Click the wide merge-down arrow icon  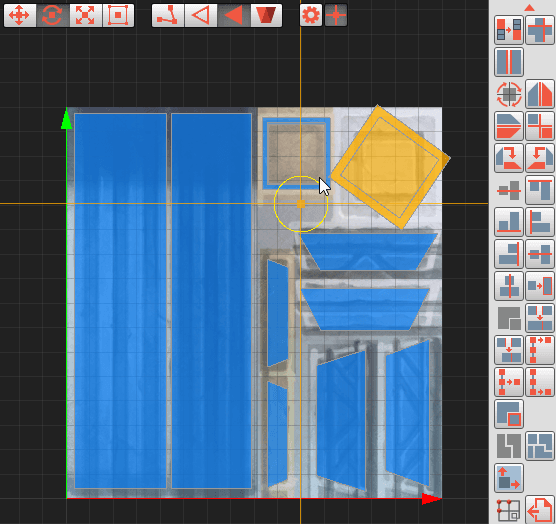[x=540, y=318]
